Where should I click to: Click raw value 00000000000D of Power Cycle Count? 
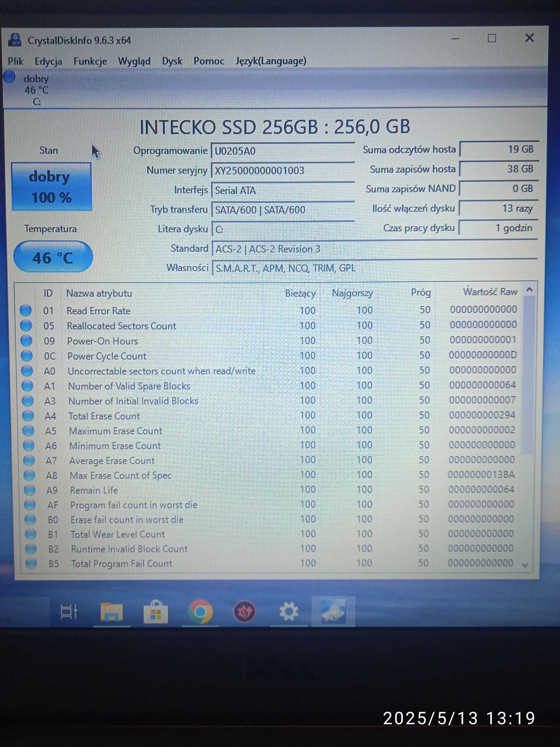pos(483,355)
